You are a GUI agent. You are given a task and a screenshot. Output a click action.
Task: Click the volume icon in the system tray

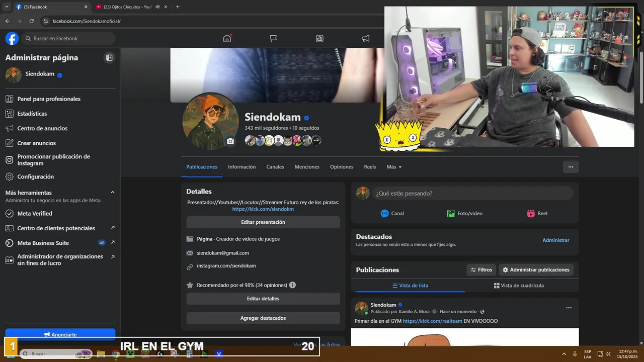(x=608, y=354)
